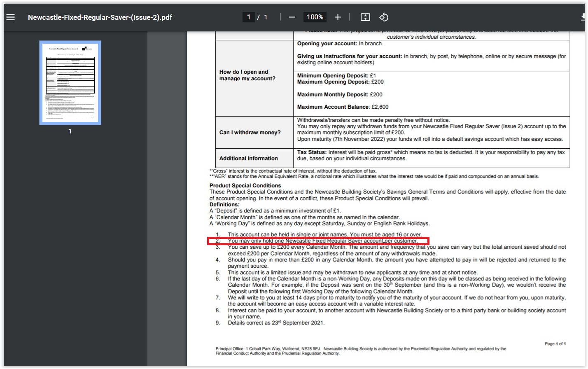Click the 'Product Special Conditions' heading

pos(245,185)
